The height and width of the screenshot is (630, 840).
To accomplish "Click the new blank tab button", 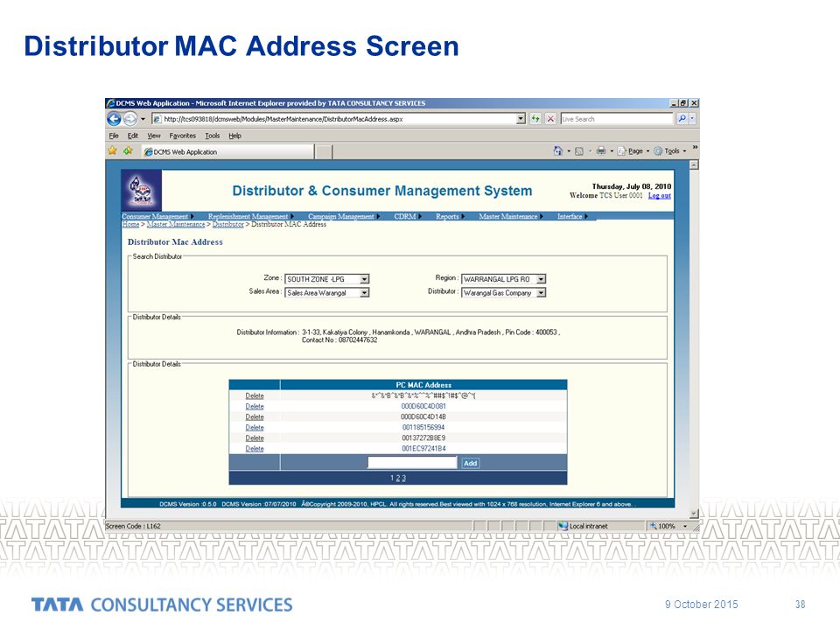I will coord(324,152).
